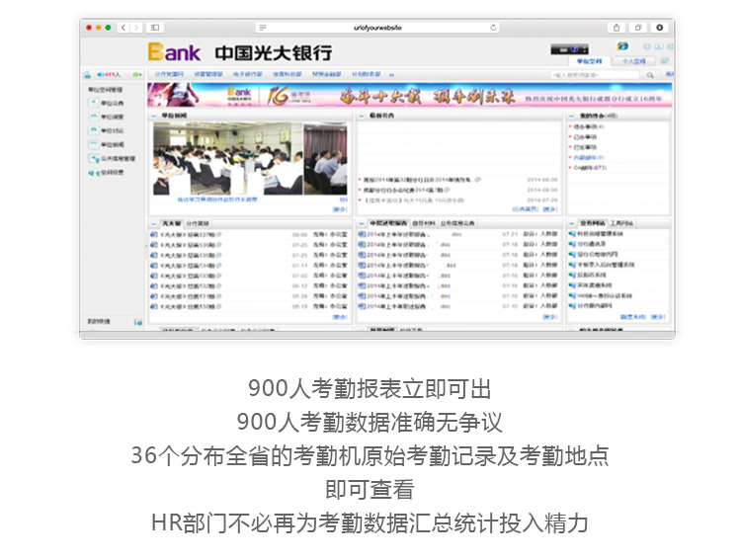Collapse the 中层述职报告 panel with minus button

[x=362, y=223]
